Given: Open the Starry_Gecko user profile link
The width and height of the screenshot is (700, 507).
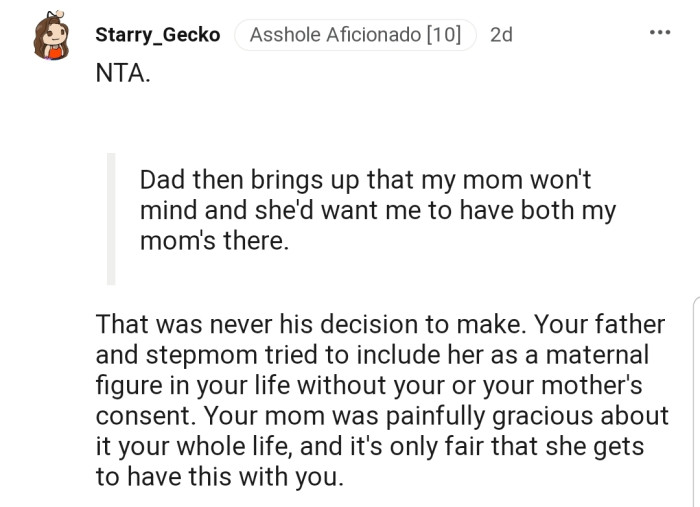Looking at the screenshot, I should pos(158,35).
